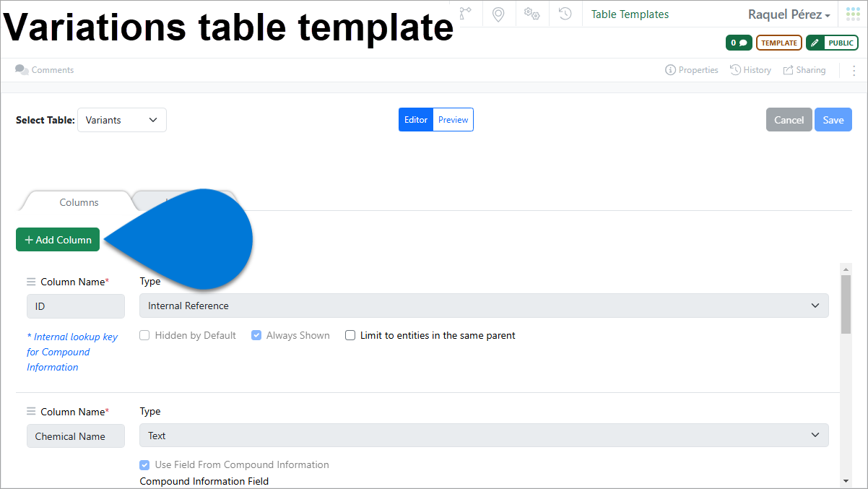
Task: Select the workflow hierarchy icon in the toolbar
Action: 466,14
